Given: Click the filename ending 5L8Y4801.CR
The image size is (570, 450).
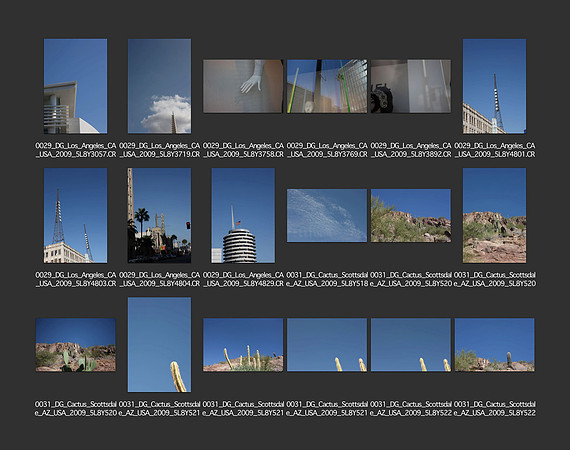Looking at the screenshot, I should [x=494, y=150].
